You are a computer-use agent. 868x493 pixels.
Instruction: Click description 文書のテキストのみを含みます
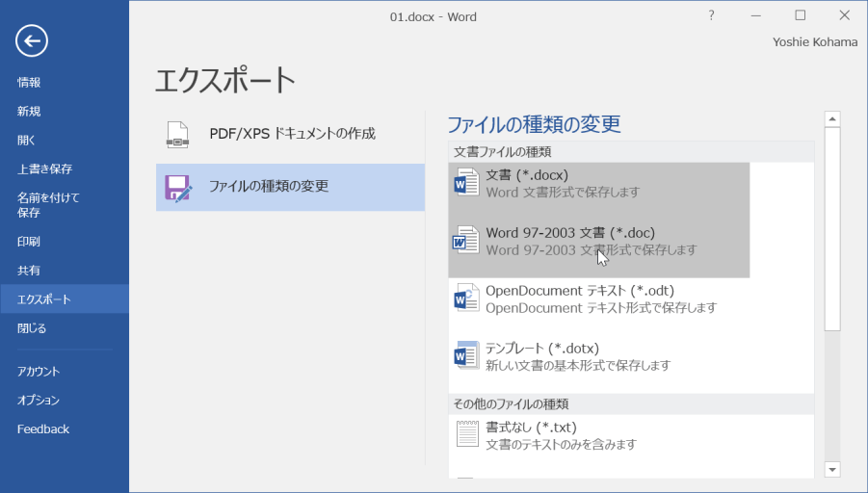pos(561,444)
